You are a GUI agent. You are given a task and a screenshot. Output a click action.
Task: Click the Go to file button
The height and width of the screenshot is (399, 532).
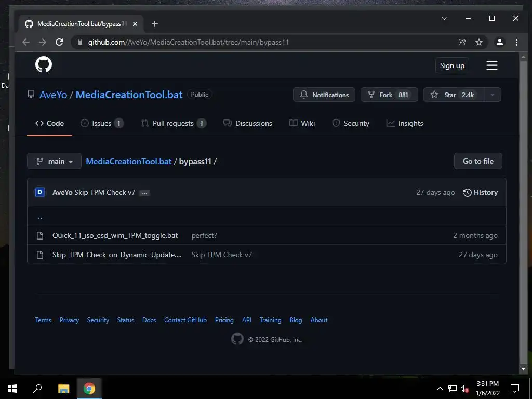(478, 161)
